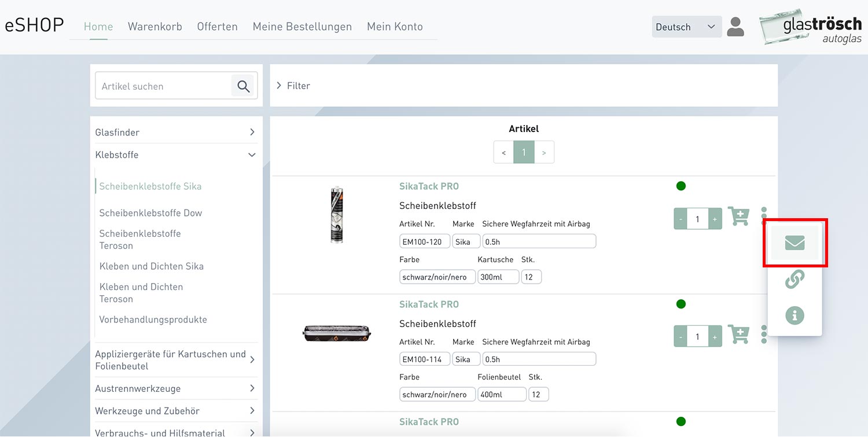
Task: Select Scheibenklebstoffe Sika subcategory
Action: [150, 186]
